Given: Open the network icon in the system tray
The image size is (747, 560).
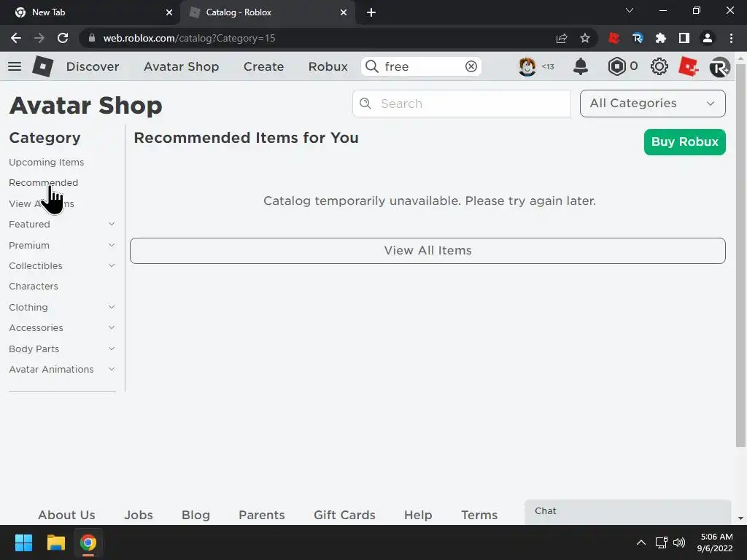Looking at the screenshot, I should click(661, 542).
